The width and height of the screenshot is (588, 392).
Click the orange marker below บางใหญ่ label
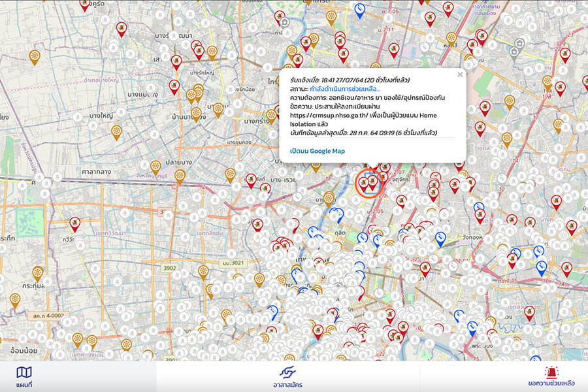coord(116,131)
